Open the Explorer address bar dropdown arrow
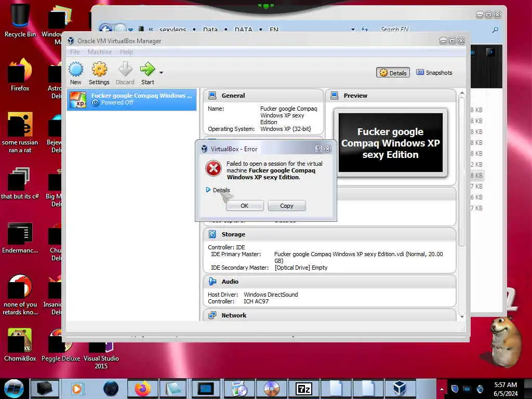532x399 pixels. [x=353, y=30]
